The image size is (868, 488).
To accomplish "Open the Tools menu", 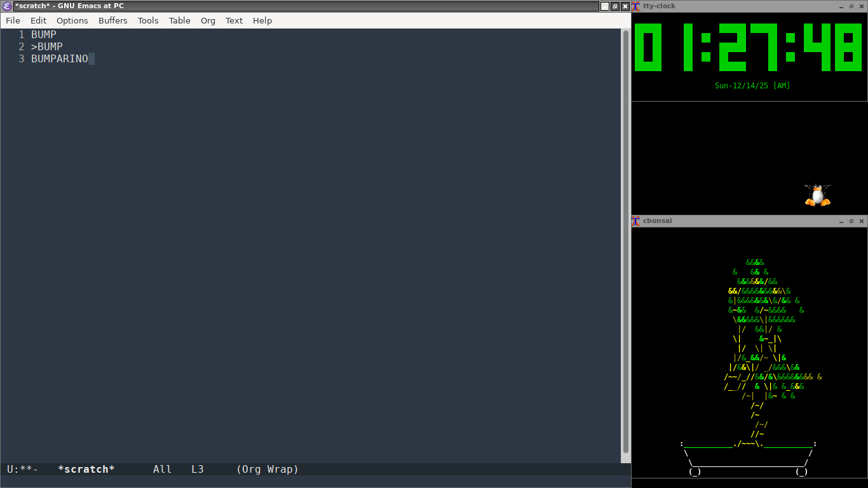I will (148, 20).
